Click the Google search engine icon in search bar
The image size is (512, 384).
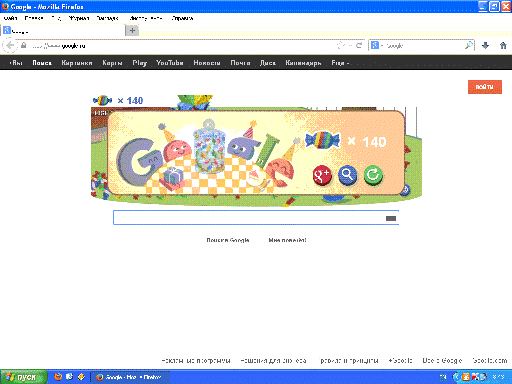click(375, 45)
